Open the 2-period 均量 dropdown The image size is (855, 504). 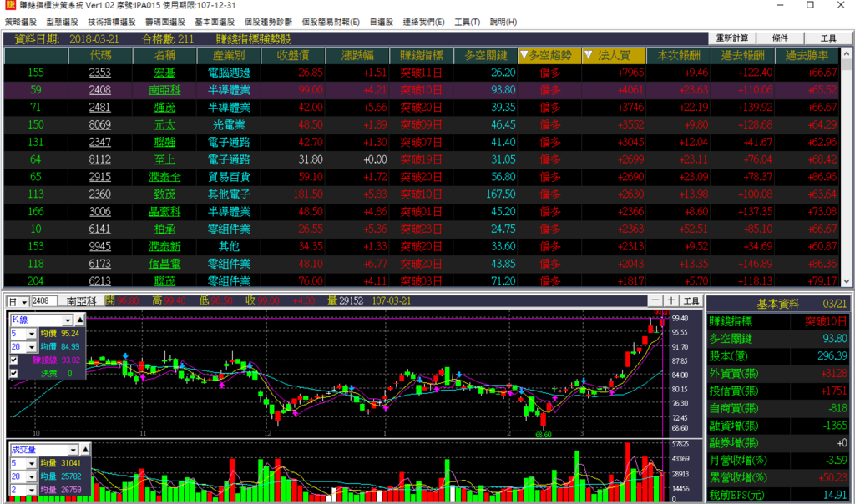tap(32, 490)
